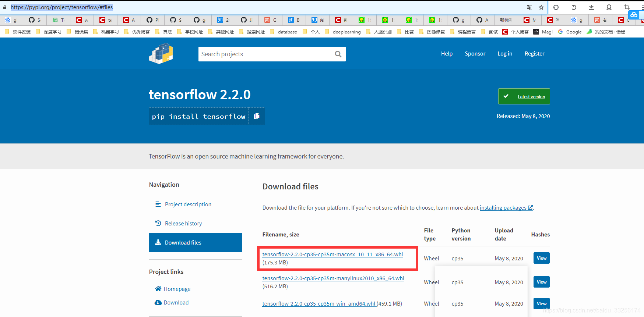Open the database bookmark folder
Viewport: 644px width, 317px height.
(284, 32)
